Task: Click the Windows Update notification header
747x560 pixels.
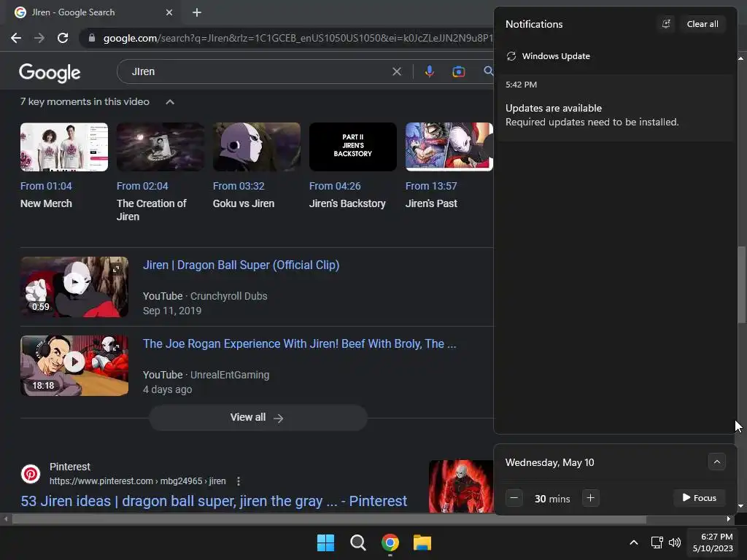Action: [x=548, y=56]
